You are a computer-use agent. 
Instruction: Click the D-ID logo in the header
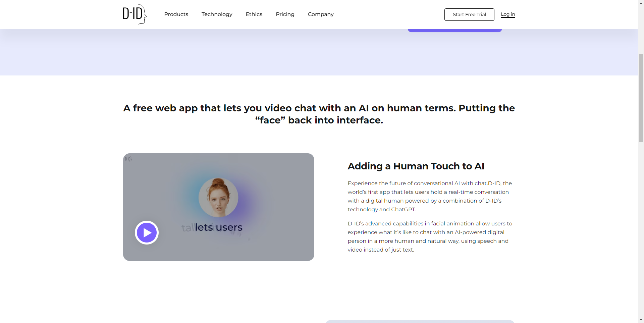[x=135, y=14]
